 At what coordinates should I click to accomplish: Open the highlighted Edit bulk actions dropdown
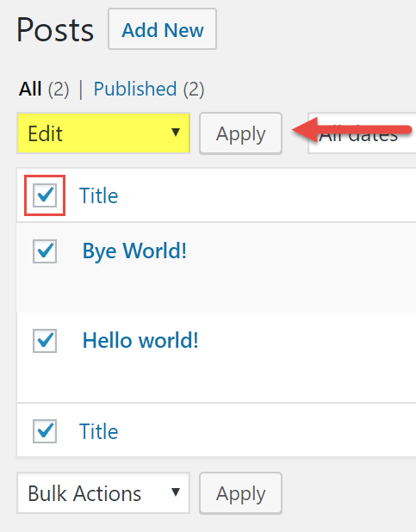click(x=103, y=133)
